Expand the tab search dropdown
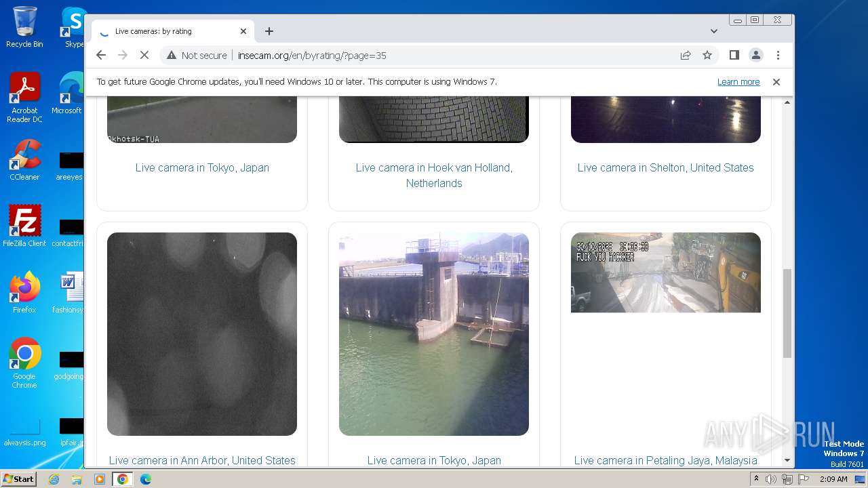The height and width of the screenshot is (488, 868). pyautogui.click(x=713, y=31)
